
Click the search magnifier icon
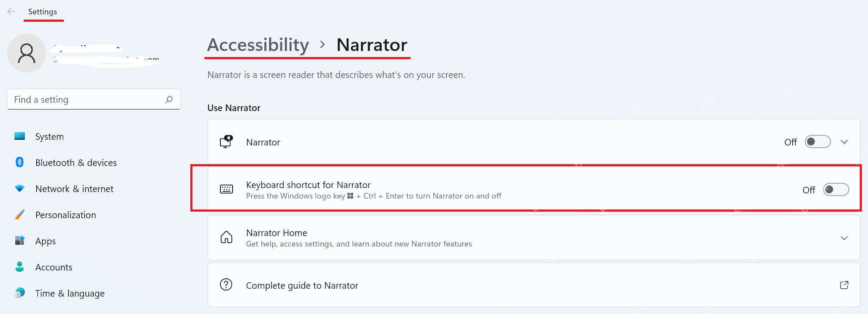pyautogui.click(x=169, y=100)
